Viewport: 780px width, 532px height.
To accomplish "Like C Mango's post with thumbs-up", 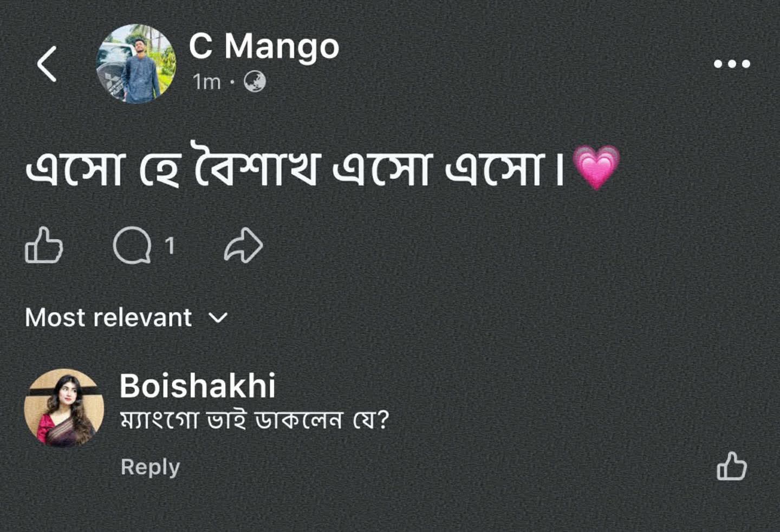I will pos(44,246).
